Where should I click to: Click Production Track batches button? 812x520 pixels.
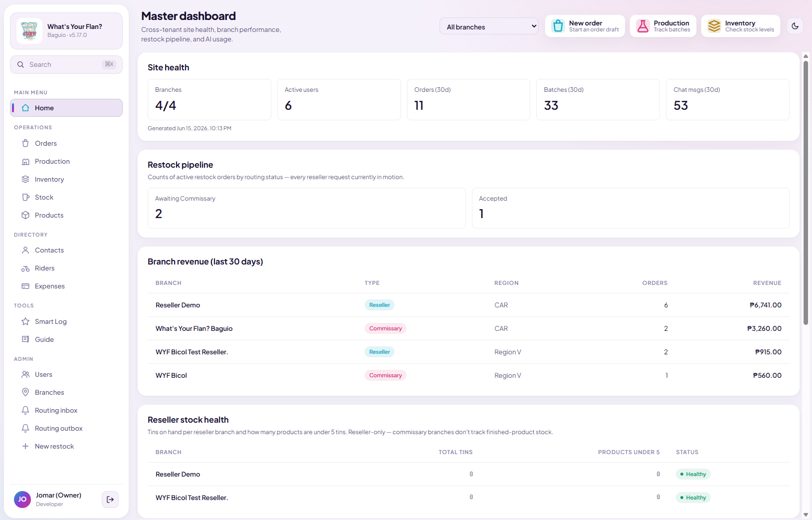coord(663,26)
